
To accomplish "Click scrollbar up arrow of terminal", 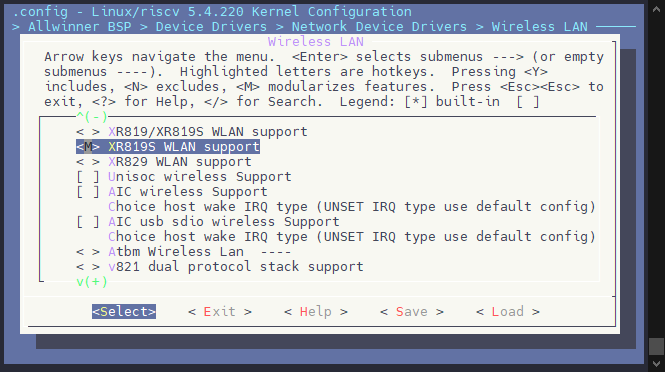I will coord(657,9).
